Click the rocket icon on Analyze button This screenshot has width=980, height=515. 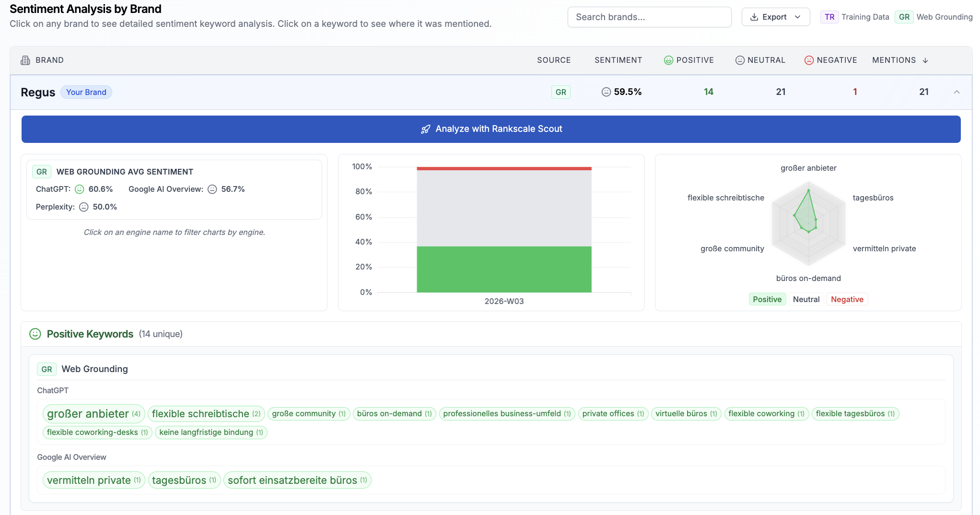(425, 129)
